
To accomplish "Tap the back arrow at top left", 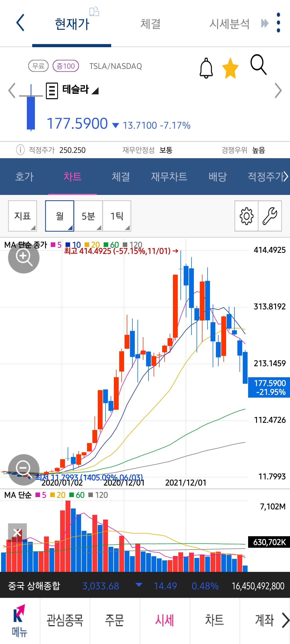I will click(x=20, y=23).
